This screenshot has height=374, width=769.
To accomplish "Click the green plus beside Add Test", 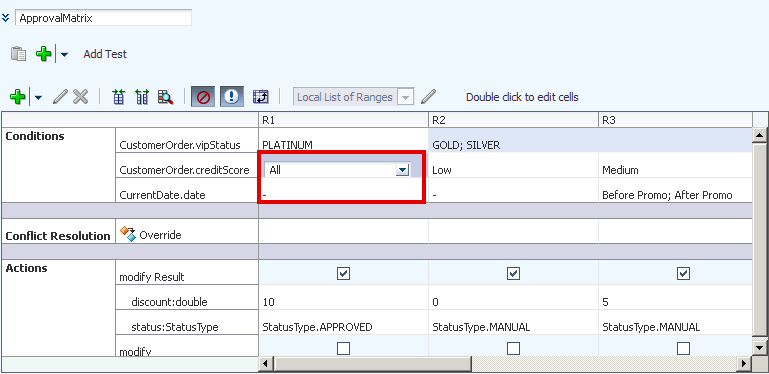I will click(x=44, y=53).
